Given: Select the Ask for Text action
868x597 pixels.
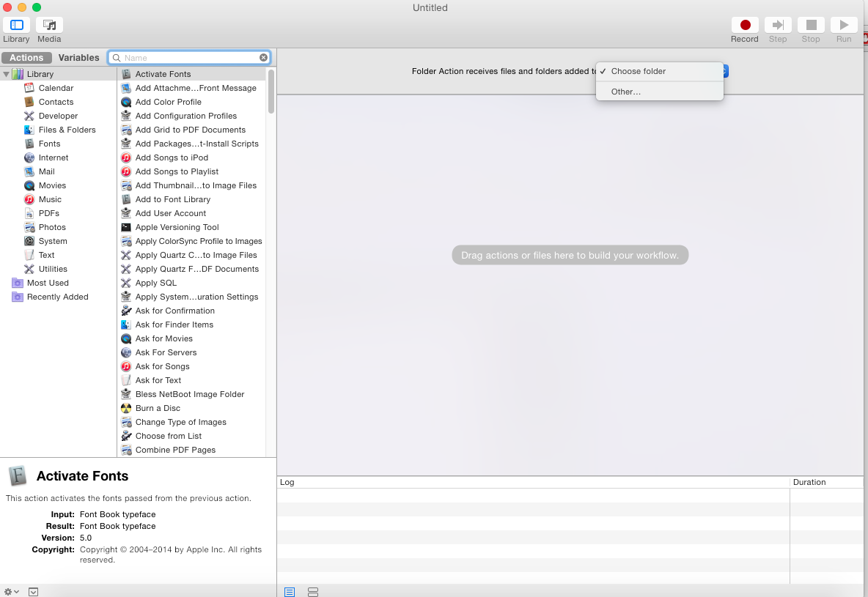Looking at the screenshot, I should 191,380.
